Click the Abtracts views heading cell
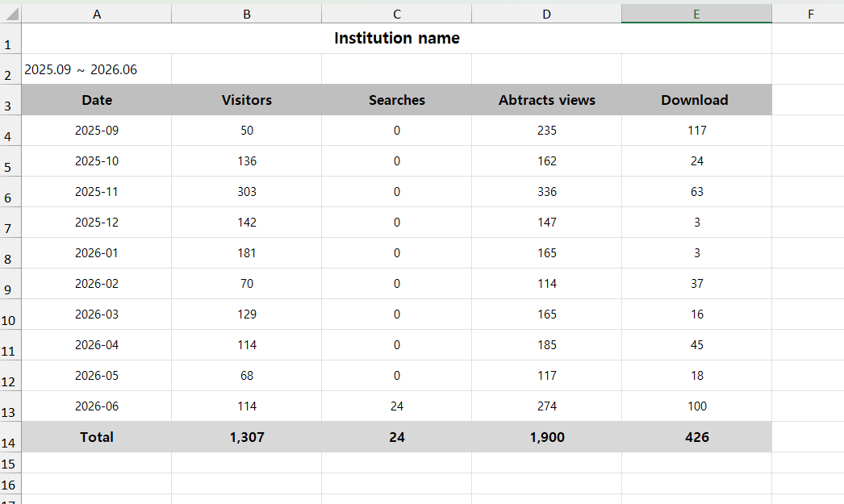Viewport: 844px width, 504px height. coord(547,100)
